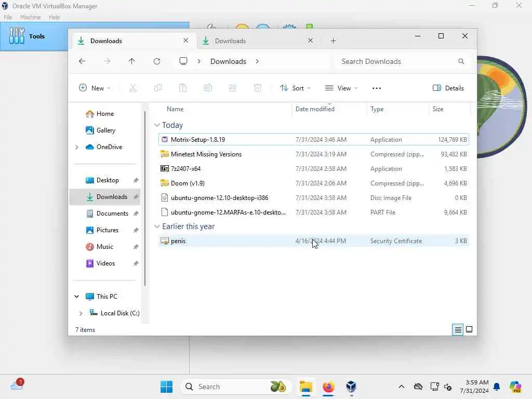Switch to Details list view icon
Image resolution: width=532 pixels, height=399 pixels.
[x=458, y=329]
